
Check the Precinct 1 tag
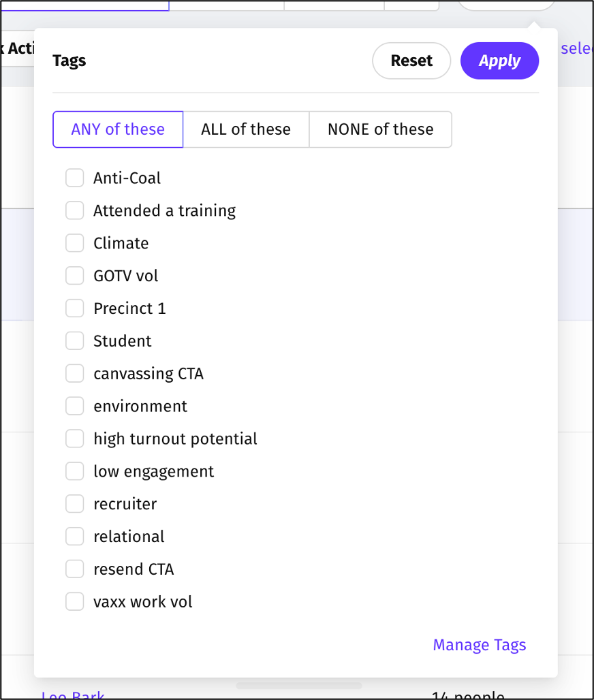[74, 308]
